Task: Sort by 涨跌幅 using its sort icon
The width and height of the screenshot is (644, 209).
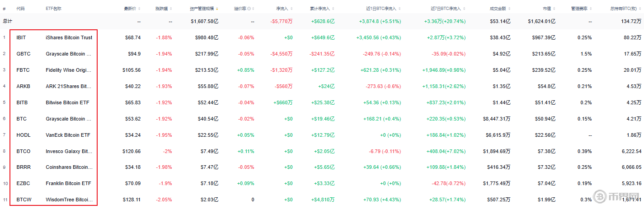Action: coord(170,9)
